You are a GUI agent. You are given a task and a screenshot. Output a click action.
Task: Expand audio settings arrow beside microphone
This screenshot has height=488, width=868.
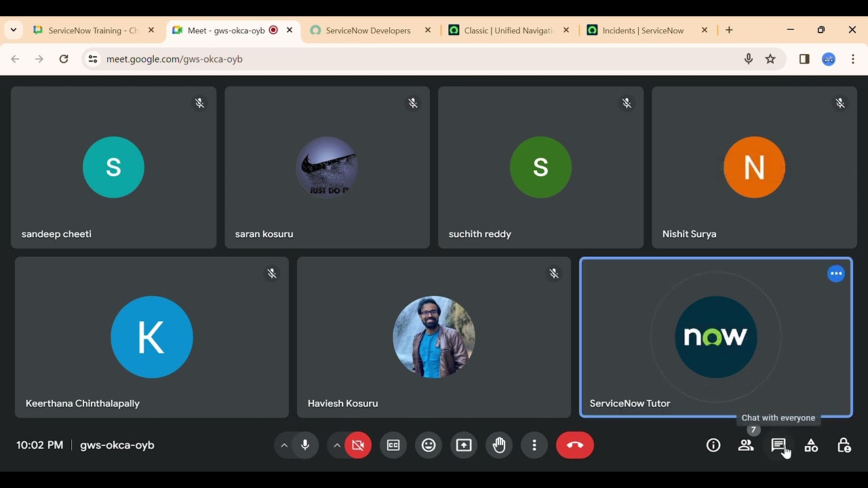(284, 445)
